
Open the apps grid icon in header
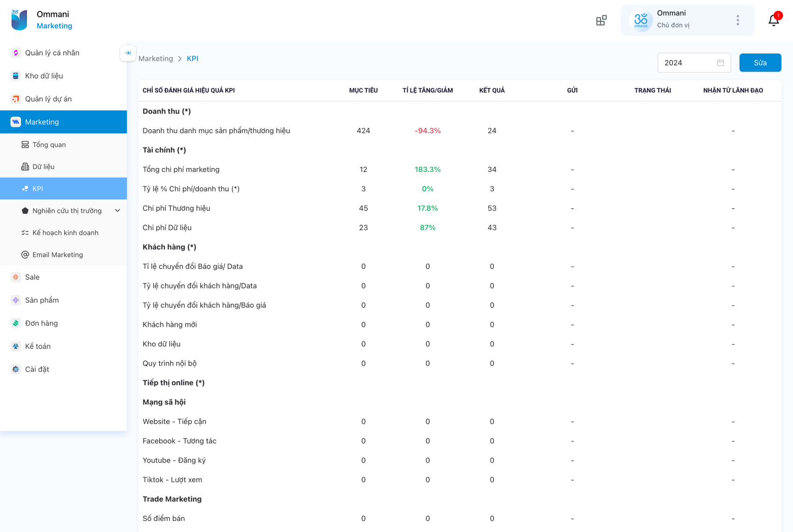pos(601,20)
